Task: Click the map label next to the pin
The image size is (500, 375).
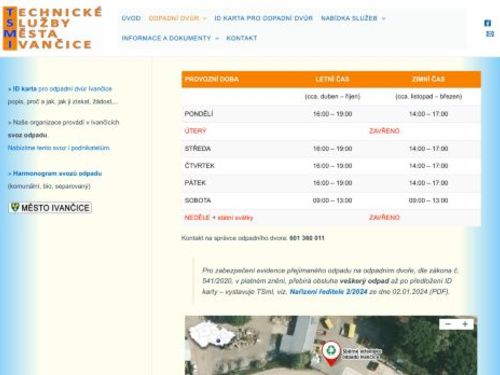Action: point(361,354)
